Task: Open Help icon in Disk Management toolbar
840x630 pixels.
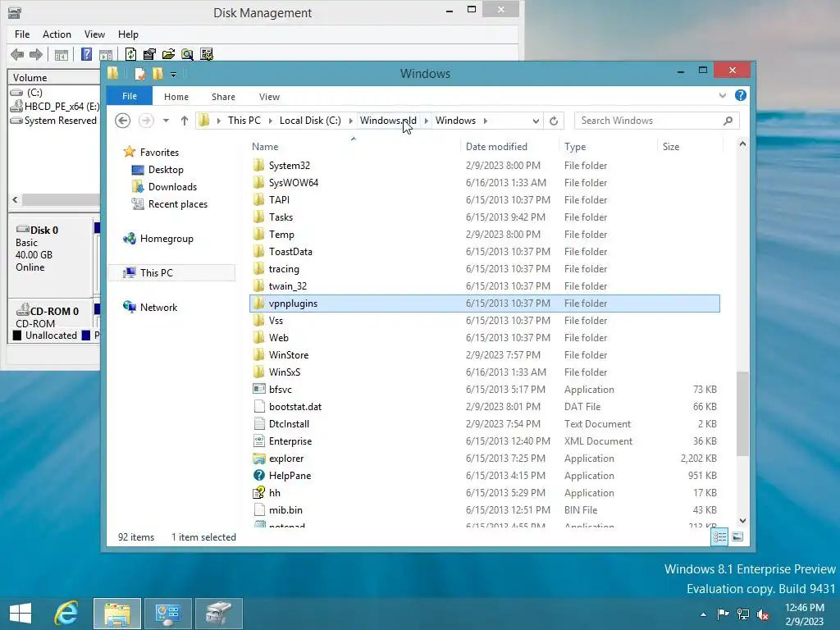Action: pos(86,54)
